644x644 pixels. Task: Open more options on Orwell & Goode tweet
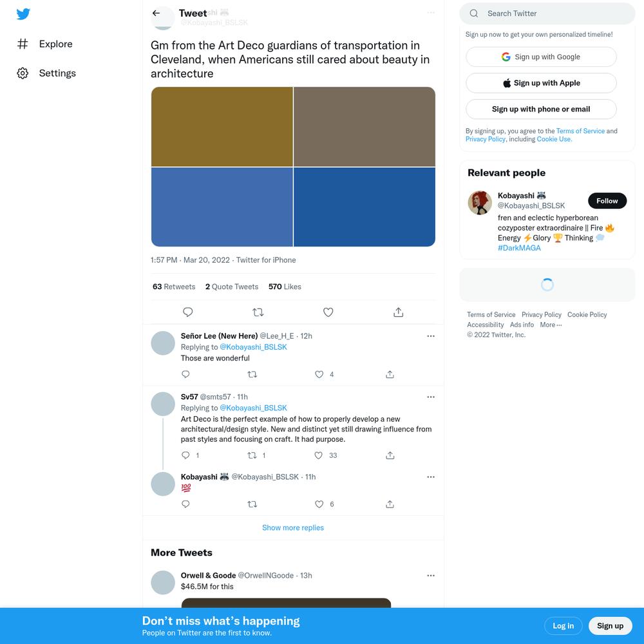[x=431, y=575]
